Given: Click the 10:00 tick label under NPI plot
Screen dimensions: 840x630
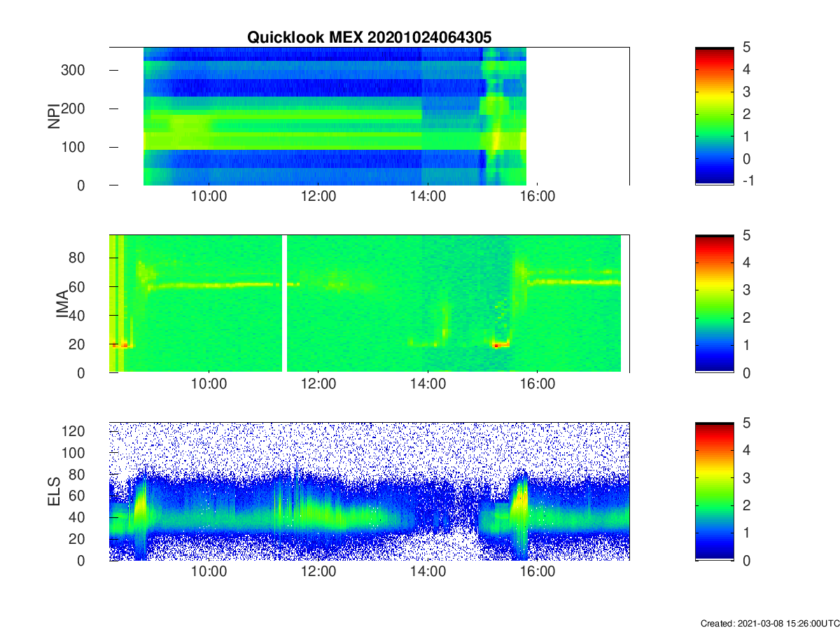Looking at the screenshot, I should [209, 197].
